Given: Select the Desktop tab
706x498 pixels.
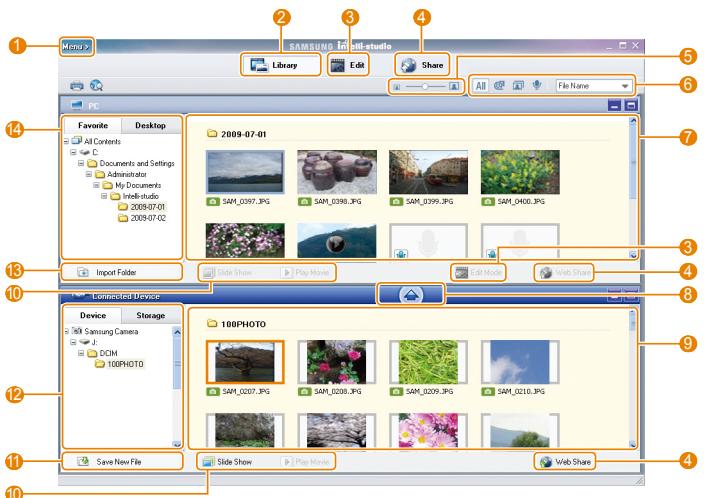Looking at the screenshot, I should click(x=150, y=125).
